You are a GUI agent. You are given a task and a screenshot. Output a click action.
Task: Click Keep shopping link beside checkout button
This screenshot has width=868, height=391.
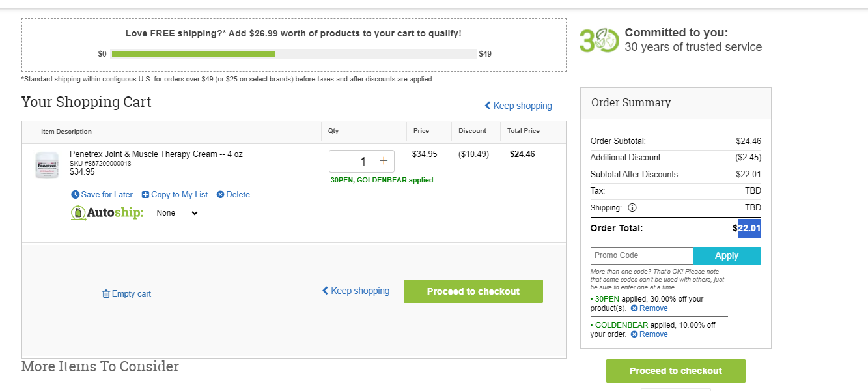coord(356,291)
